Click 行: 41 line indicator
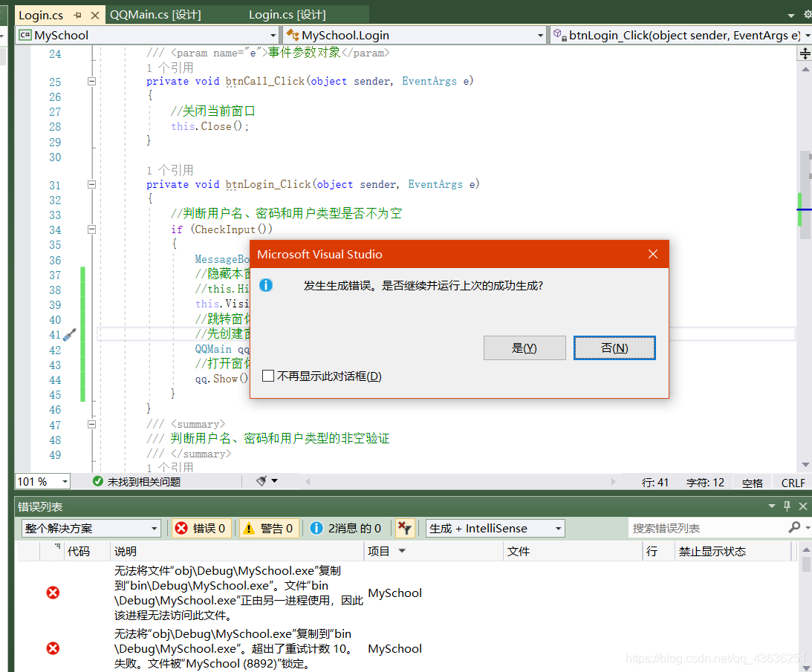This screenshot has width=812, height=672. [x=655, y=483]
